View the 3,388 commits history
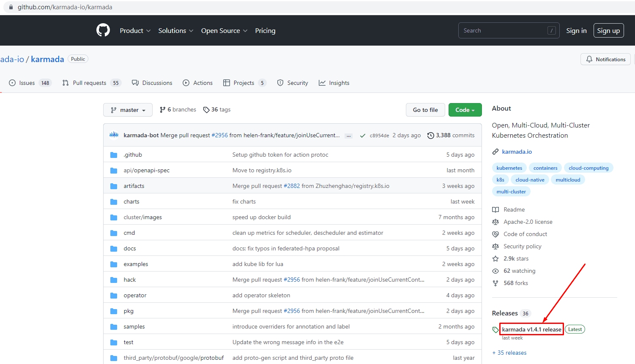Viewport: 635px width, 364px height. click(x=451, y=136)
